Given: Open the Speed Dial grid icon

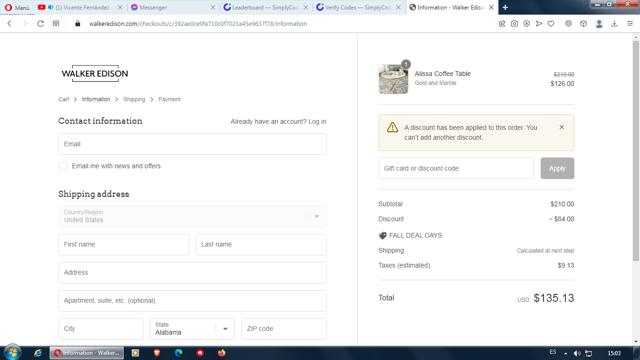Looking at the screenshot, I should click(x=56, y=24).
